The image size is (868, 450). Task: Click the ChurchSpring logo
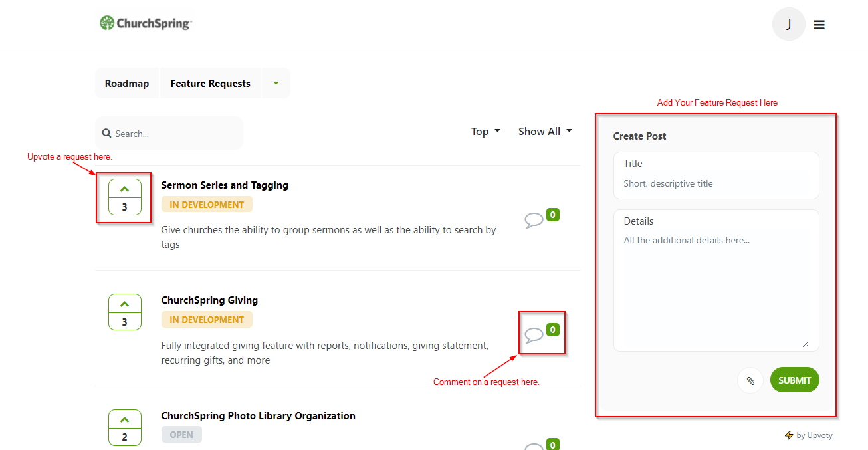(x=146, y=23)
